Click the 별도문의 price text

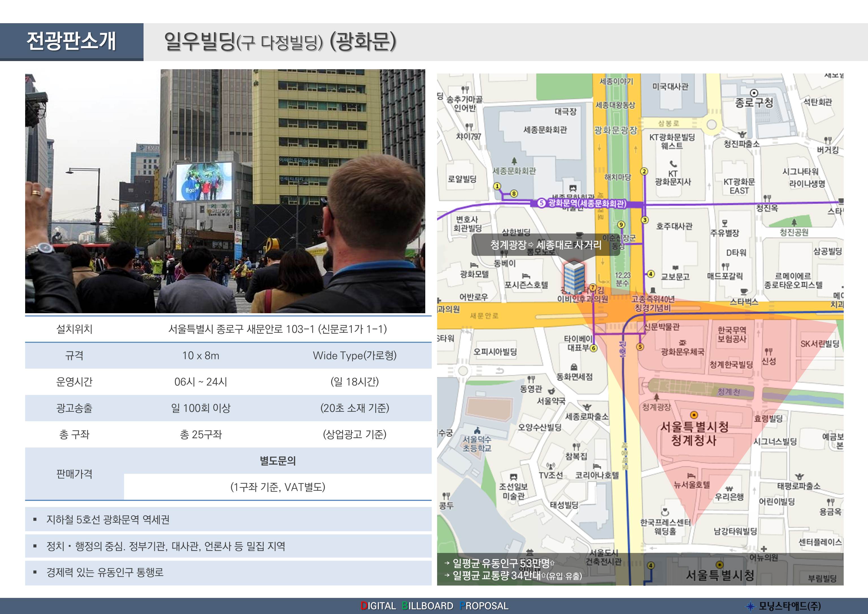click(x=277, y=460)
